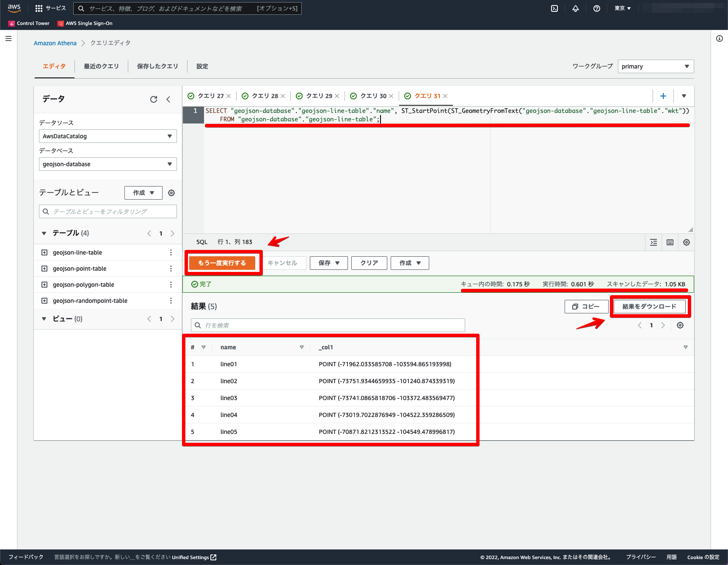The image size is (728, 565).
Task: Refresh the data panel
Action: click(154, 99)
